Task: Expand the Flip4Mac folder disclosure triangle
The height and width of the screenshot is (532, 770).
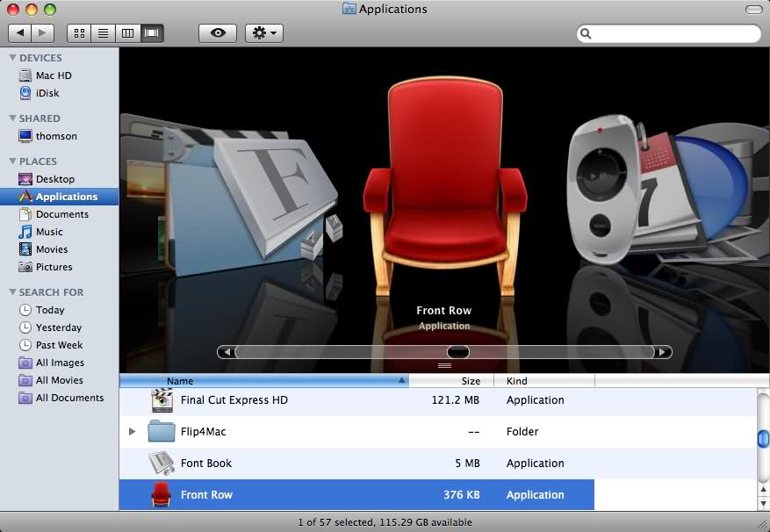Action: point(132,431)
